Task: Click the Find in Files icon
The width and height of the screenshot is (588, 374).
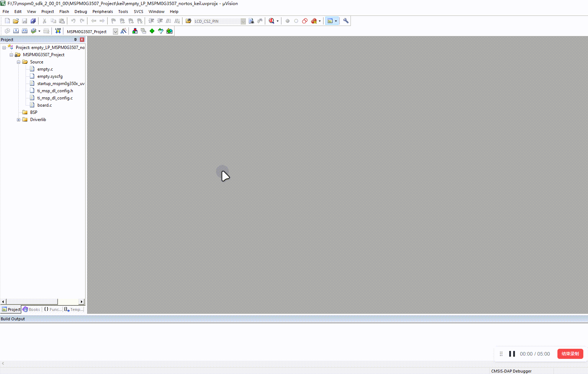Action: tap(251, 21)
